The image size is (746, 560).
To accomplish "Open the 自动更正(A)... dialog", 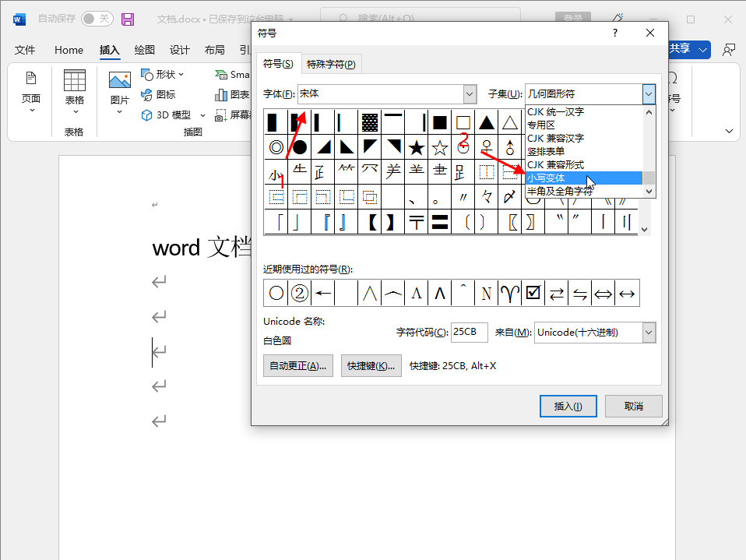I will coord(297,366).
